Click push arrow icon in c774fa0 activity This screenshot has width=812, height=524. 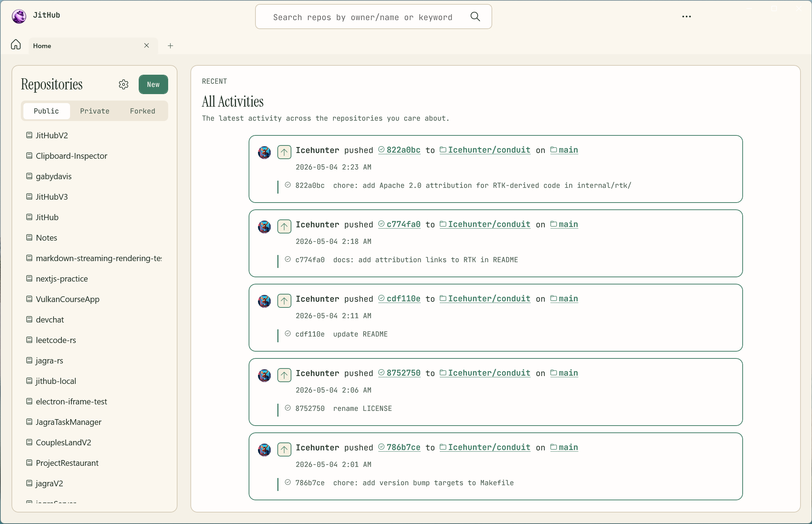click(284, 227)
